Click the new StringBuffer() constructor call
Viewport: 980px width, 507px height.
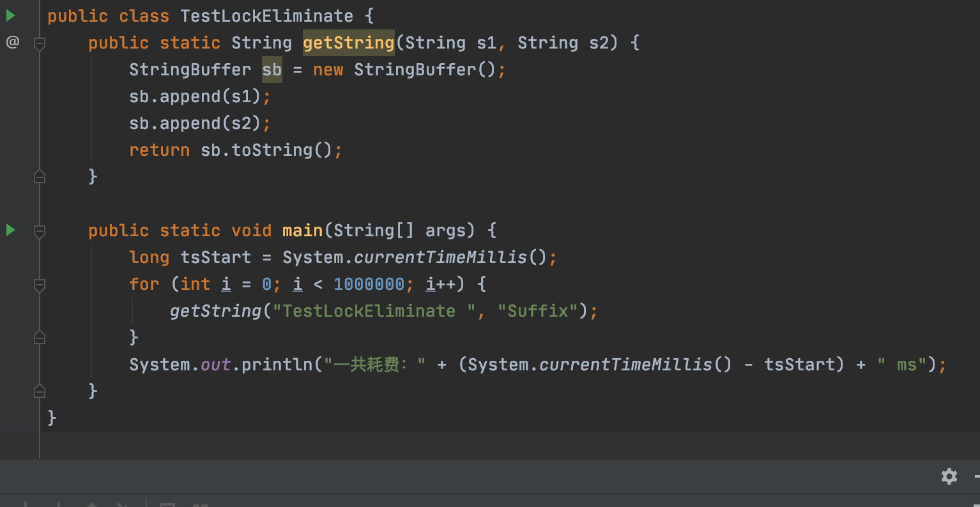coord(404,70)
